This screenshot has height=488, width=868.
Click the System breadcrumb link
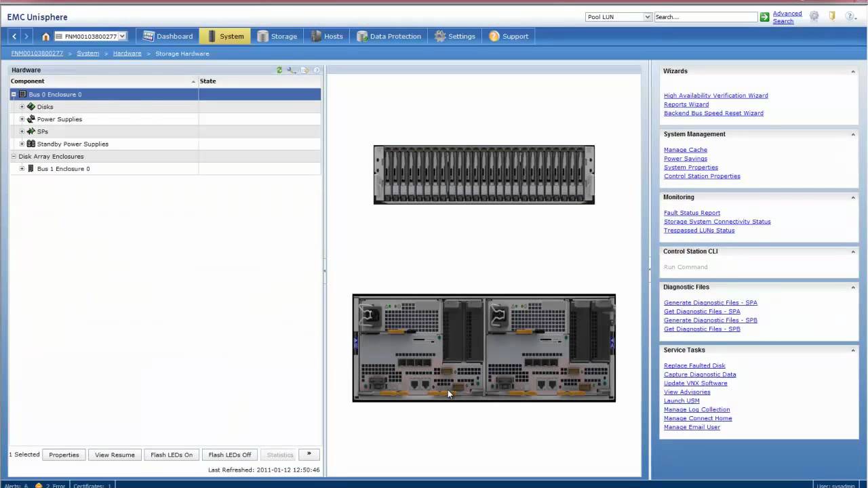(x=87, y=54)
